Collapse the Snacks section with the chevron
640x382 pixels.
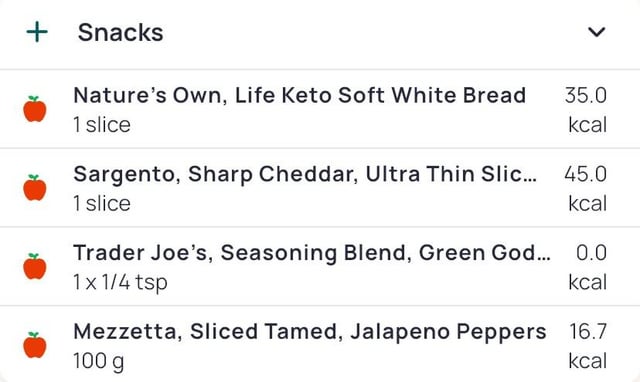596,32
